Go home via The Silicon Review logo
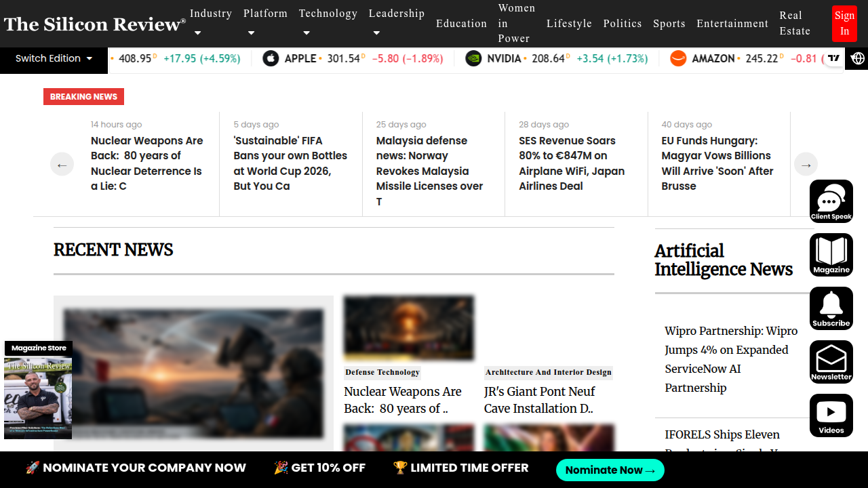The height and width of the screenshot is (488, 868). [95, 24]
